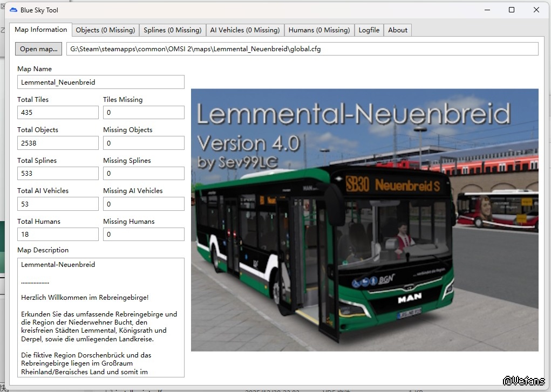551x392 pixels.
Task: Click the Missing Objects value field
Action: click(144, 143)
